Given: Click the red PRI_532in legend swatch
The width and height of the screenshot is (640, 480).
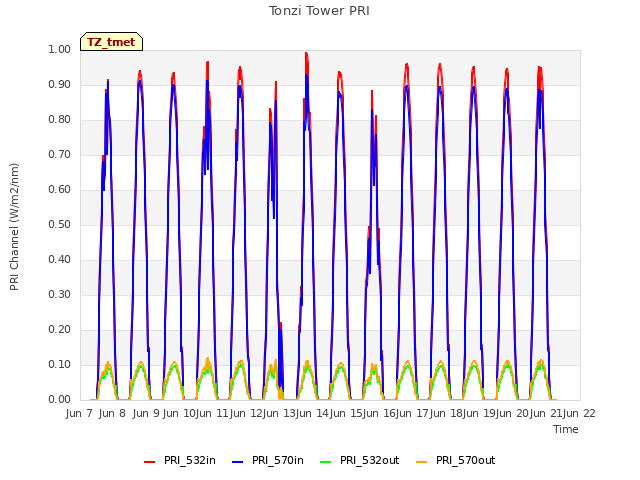Looking at the screenshot, I should pos(149,462).
